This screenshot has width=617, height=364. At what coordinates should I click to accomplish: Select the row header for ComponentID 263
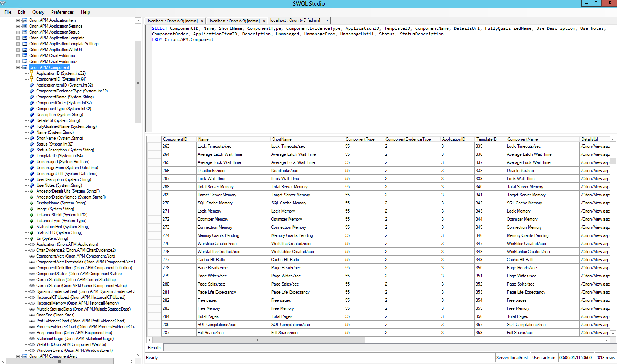(154, 146)
